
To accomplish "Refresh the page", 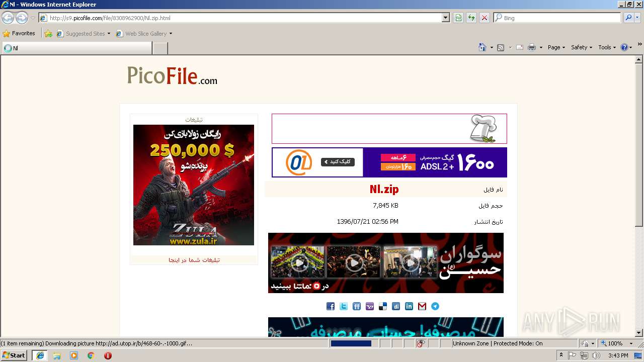I will point(471,18).
